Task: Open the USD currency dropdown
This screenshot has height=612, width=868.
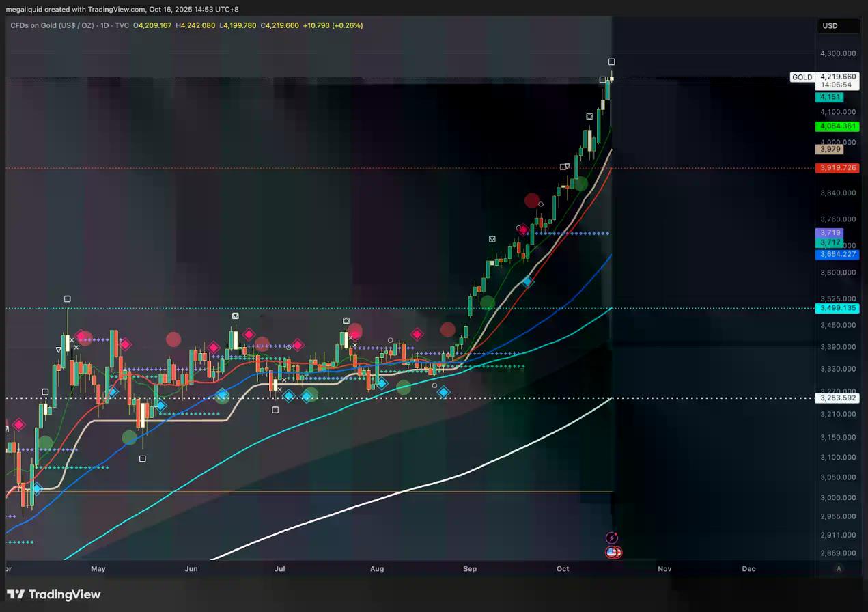Action: (830, 26)
